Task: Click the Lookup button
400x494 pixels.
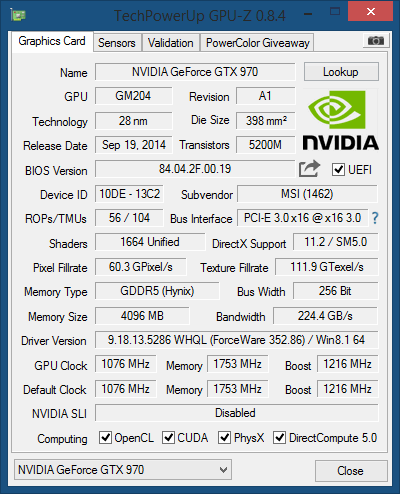Action: [341, 72]
